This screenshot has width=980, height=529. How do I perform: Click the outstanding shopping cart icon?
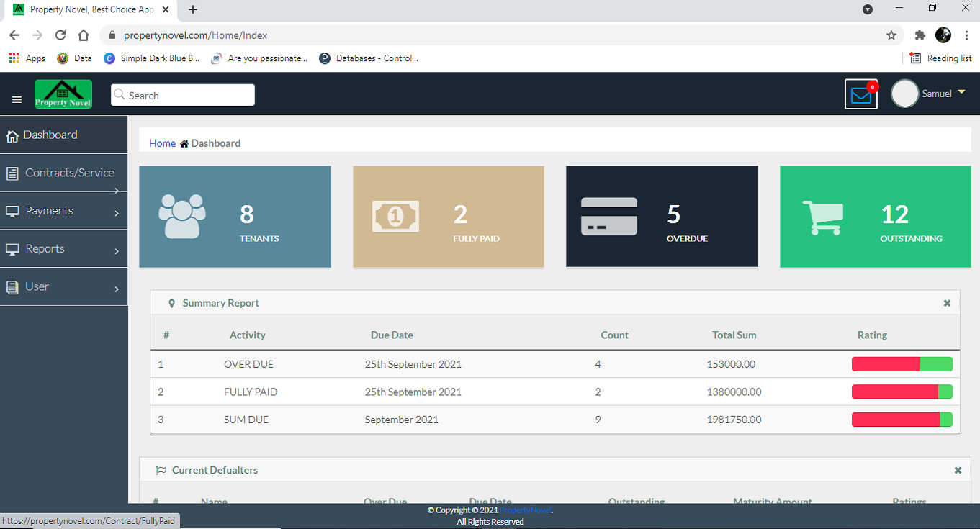point(822,217)
